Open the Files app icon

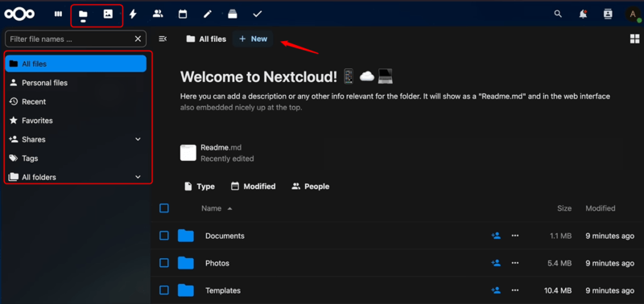(84, 14)
